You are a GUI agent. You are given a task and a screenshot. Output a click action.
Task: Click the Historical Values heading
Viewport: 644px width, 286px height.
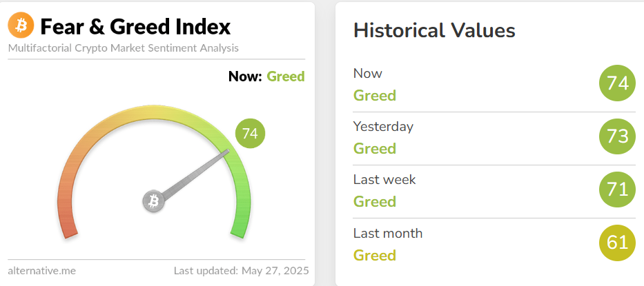[434, 30]
